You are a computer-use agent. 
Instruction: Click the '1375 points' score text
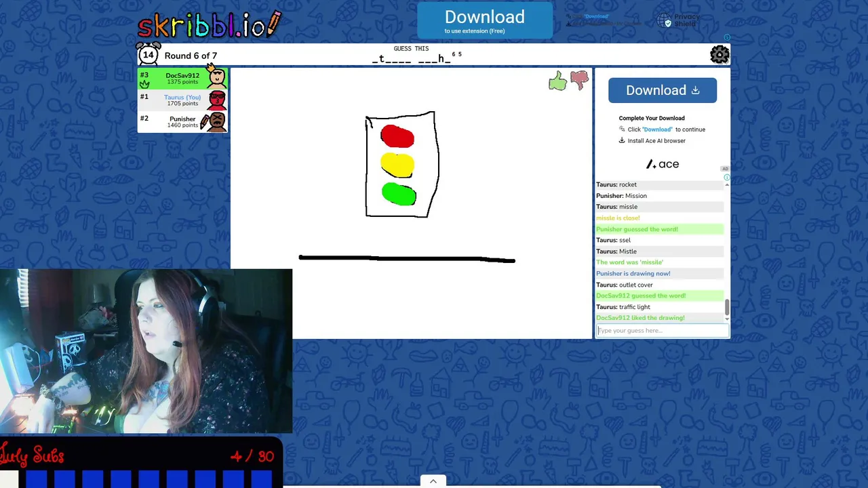[182, 82]
